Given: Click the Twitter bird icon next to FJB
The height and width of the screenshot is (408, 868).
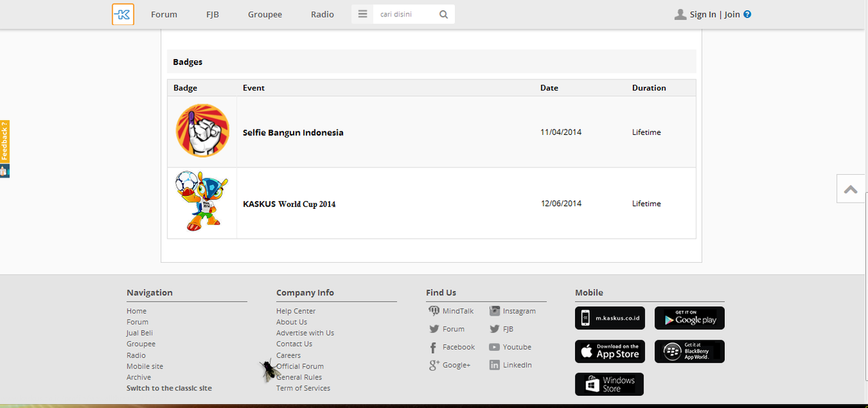Looking at the screenshot, I should pos(494,329).
